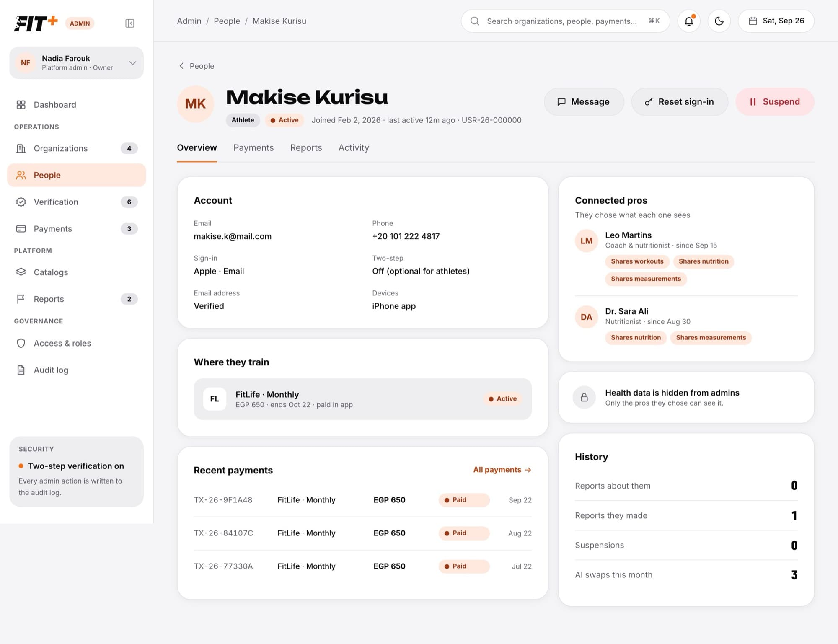Click Leo Martins LM avatar

click(586, 241)
